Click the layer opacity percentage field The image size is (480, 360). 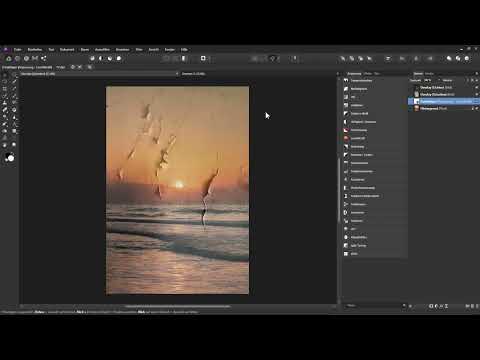click(429, 80)
